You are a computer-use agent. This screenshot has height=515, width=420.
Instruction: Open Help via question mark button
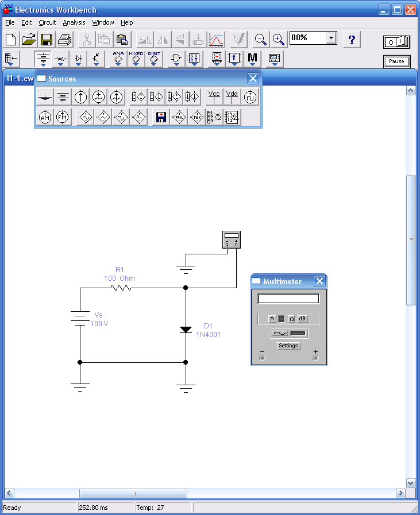click(352, 40)
